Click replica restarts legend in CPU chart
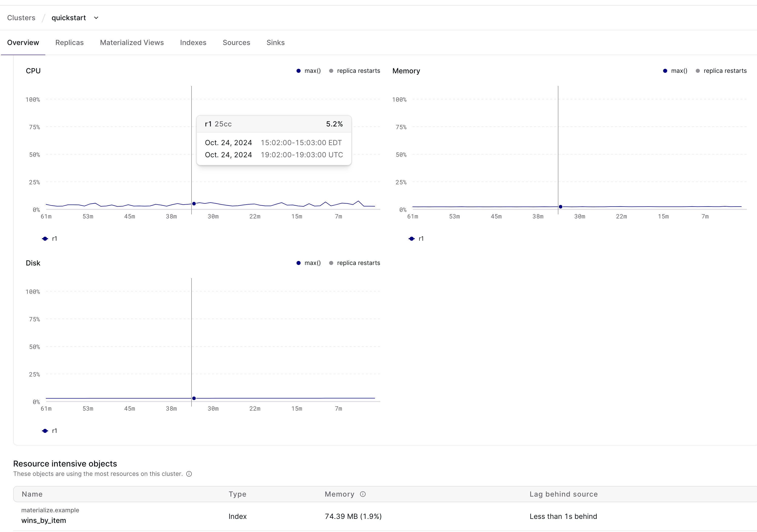The height and width of the screenshot is (532, 757). click(x=354, y=71)
